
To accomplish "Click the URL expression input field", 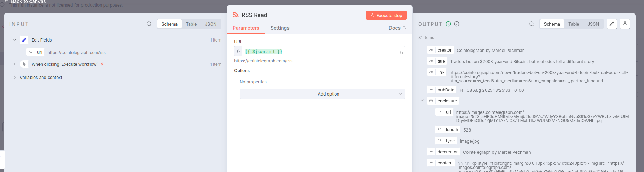I will [319, 51].
